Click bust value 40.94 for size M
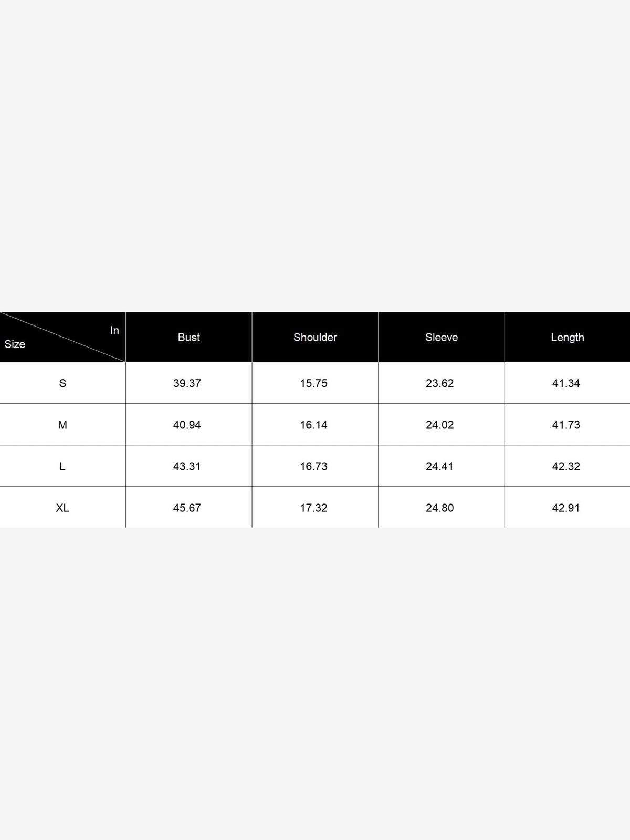This screenshot has height=840, width=630. tap(187, 425)
